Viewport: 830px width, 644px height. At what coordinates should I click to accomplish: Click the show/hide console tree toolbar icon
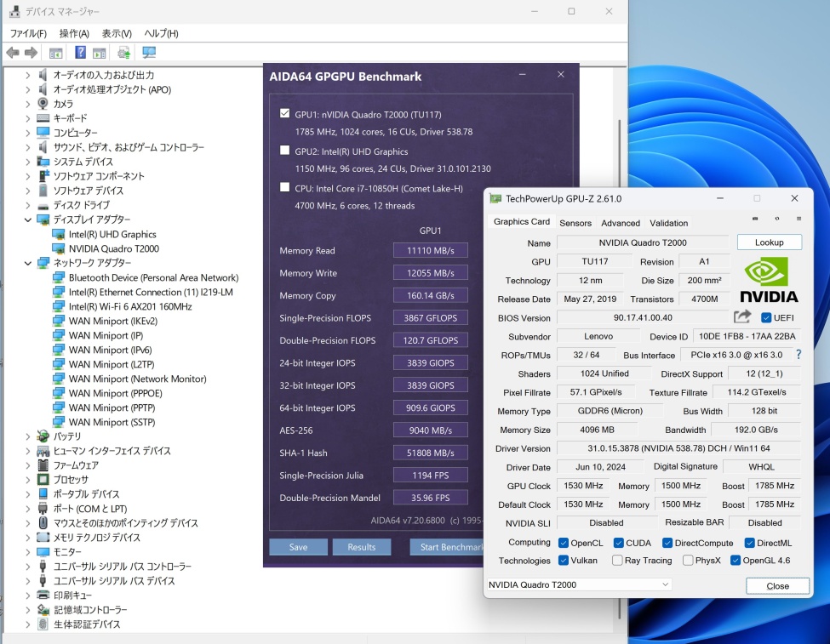coord(55,53)
